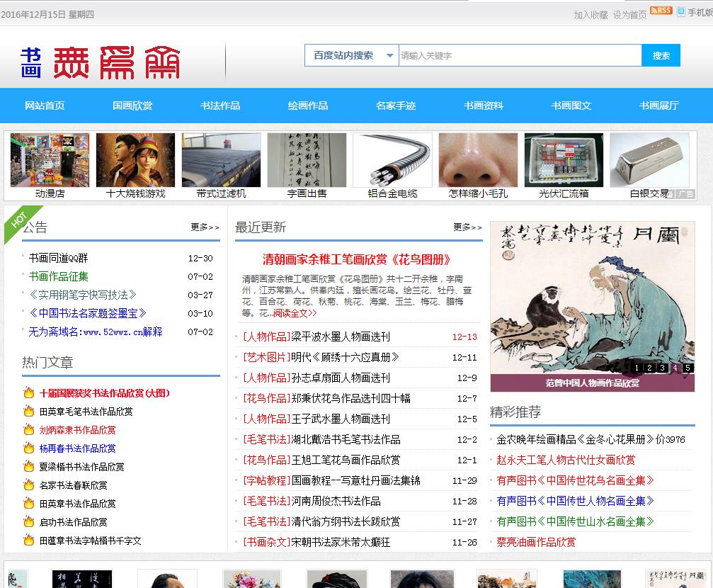713x588 pixels.
Task: Click the 十大烧钱游戏 ad thumbnail
Action: tap(135, 160)
